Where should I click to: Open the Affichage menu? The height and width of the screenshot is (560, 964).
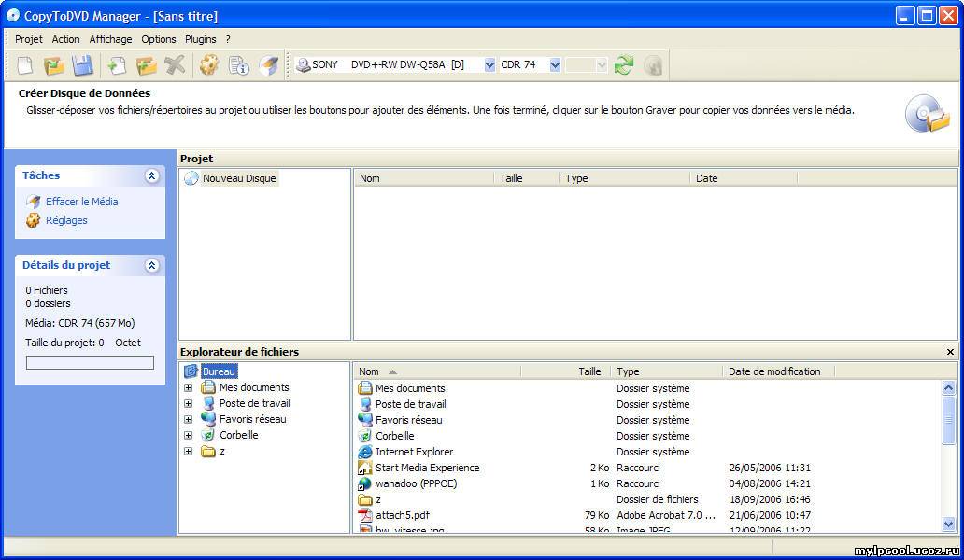[x=110, y=39]
